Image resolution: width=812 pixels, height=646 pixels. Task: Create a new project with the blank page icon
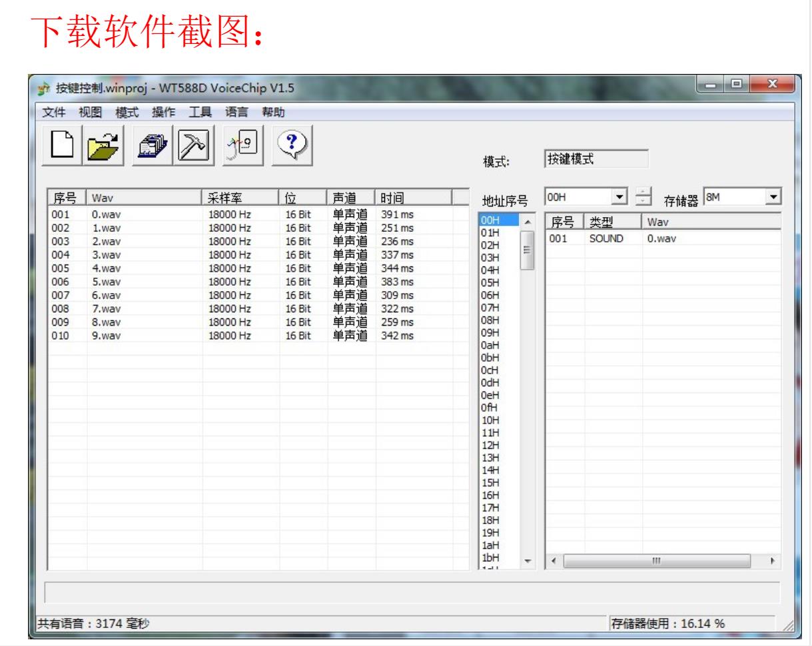point(62,146)
